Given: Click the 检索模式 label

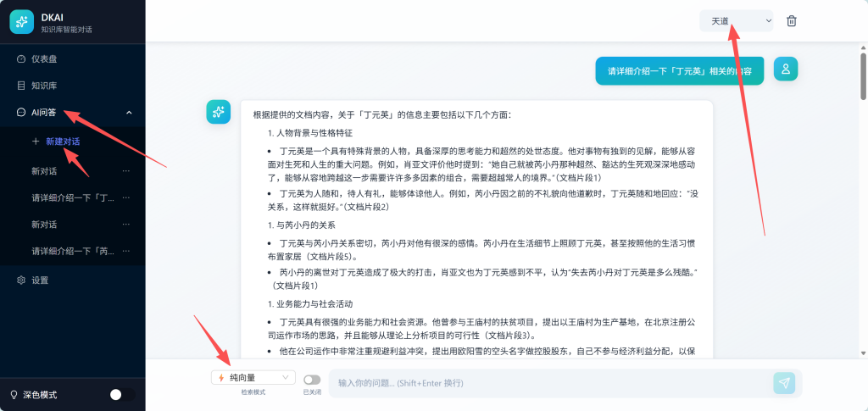Looking at the screenshot, I should point(253,392).
